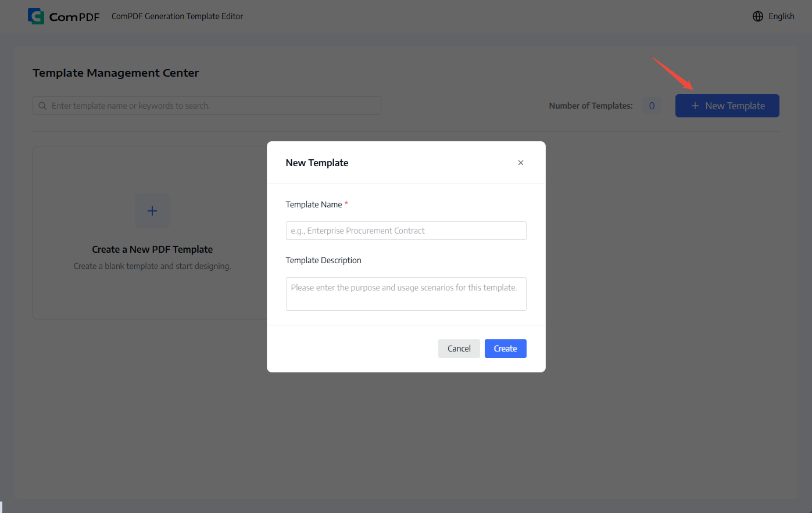The height and width of the screenshot is (513, 812).
Task: Click the plus tile in the blank template card
Action: pyautogui.click(x=152, y=211)
